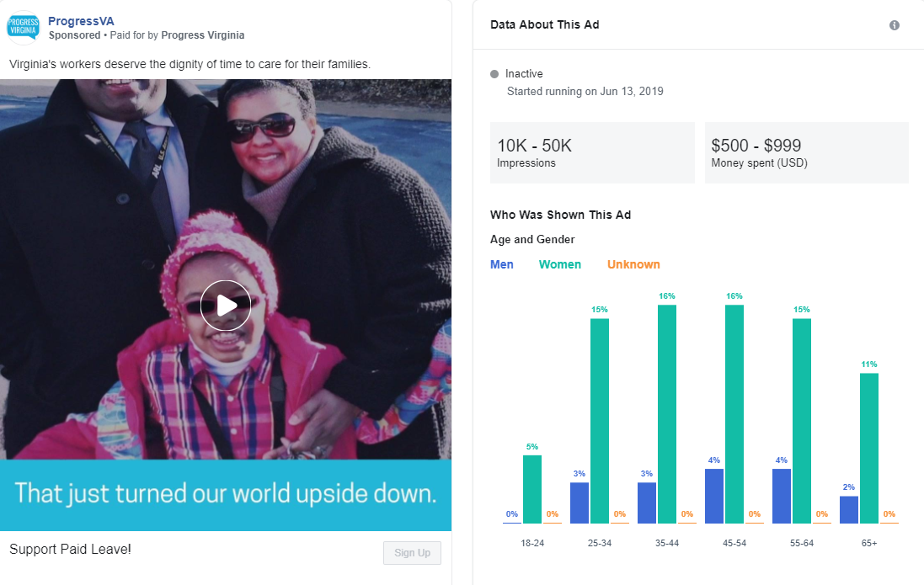Select the Men legend label
The height and width of the screenshot is (585, 924).
[502, 264]
